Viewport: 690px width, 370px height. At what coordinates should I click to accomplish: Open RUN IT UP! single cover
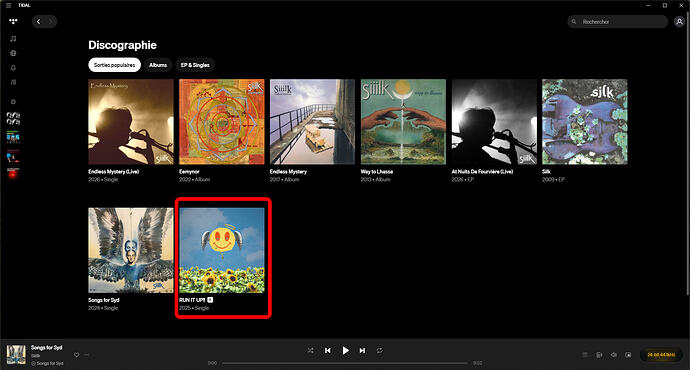(222, 250)
